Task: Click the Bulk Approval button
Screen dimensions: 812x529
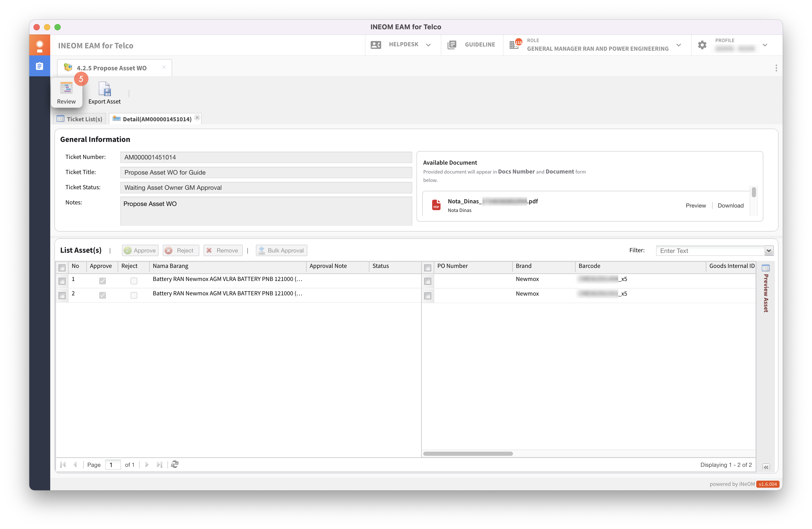Action: [x=281, y=251]
